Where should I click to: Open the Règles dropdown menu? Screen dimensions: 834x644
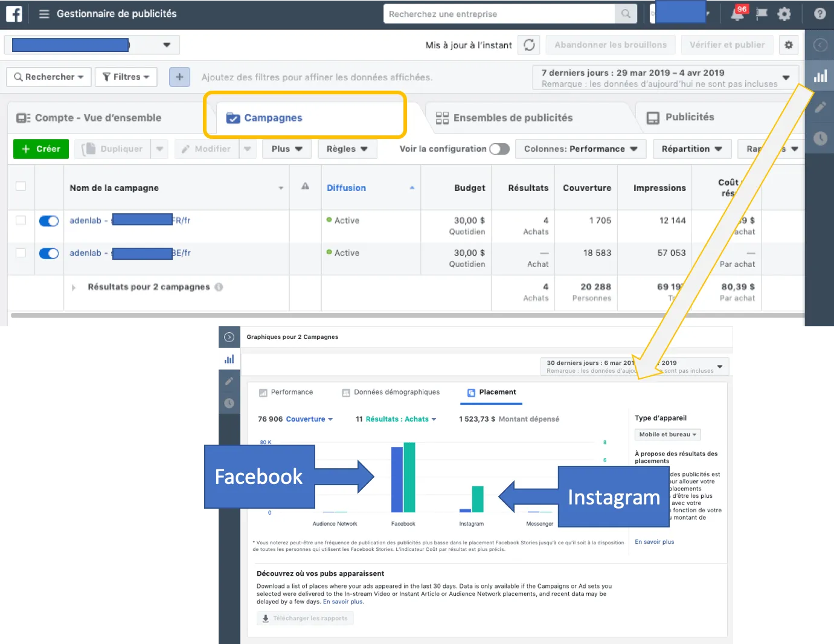(x=347, y=149)
